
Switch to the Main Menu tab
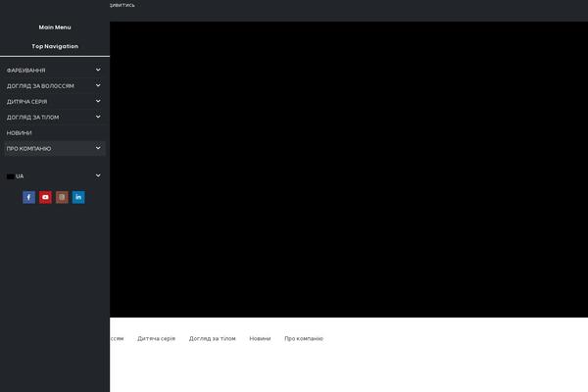pos(55,27)
